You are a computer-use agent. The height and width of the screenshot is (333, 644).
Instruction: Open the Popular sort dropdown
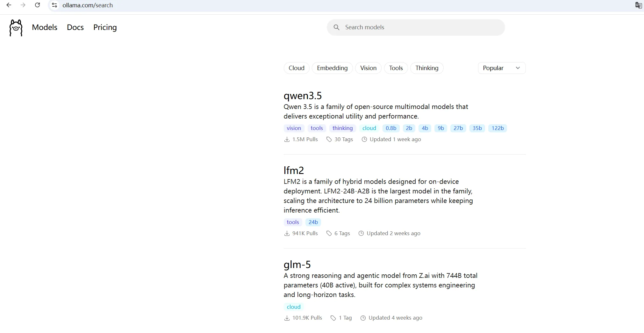(x=501, y=68)
